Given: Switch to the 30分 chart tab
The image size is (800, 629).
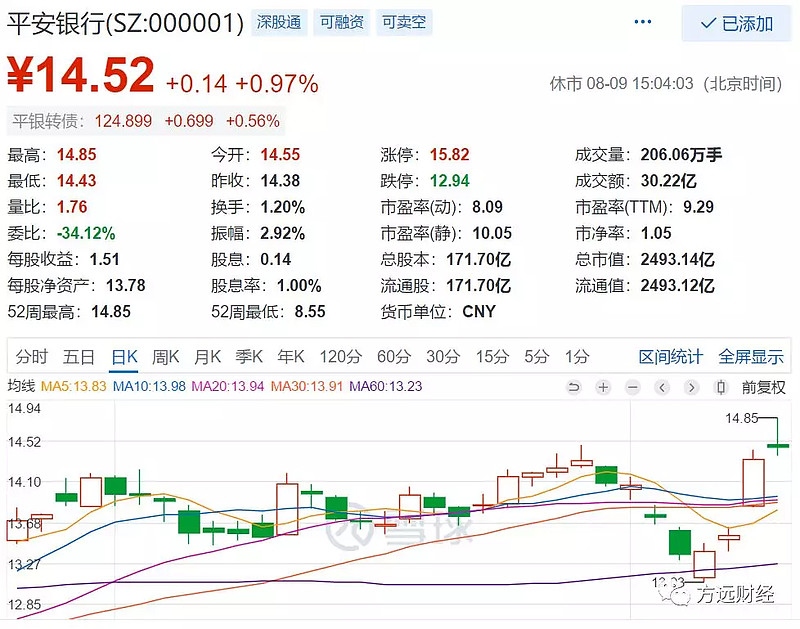Looking at the screenshot, I should [x=443, y=356].
